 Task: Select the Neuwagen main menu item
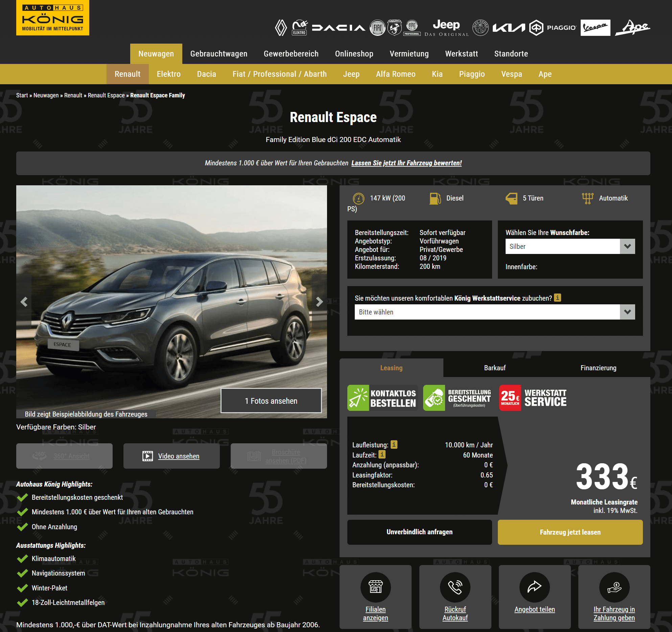point(156,54)
